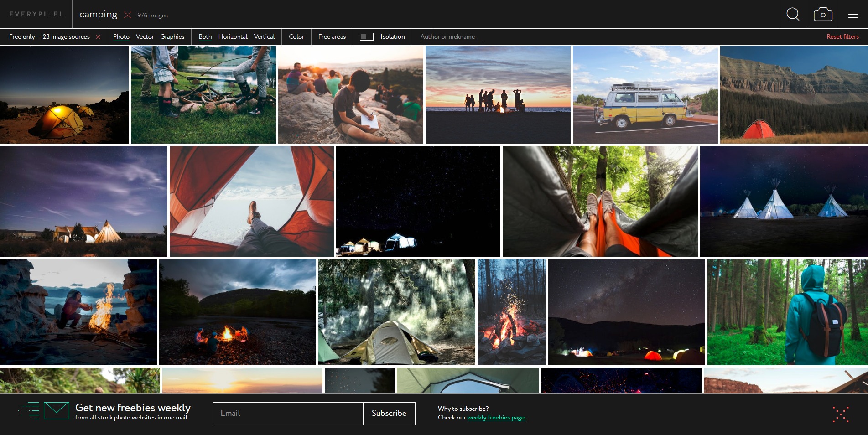Open the Free areas filter
The height and width of the screenshot is (435, 868).
[x=332, y=36]
